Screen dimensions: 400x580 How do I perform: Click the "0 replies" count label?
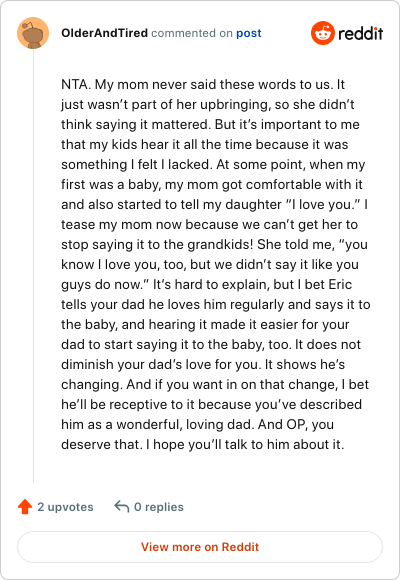(159, 507)
